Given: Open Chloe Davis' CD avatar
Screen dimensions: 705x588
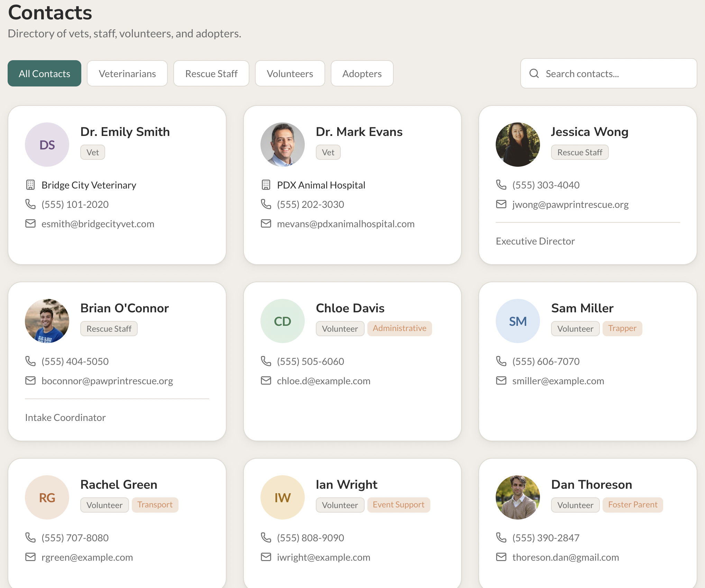Looking at the screenshot, I should pos(283,321).
